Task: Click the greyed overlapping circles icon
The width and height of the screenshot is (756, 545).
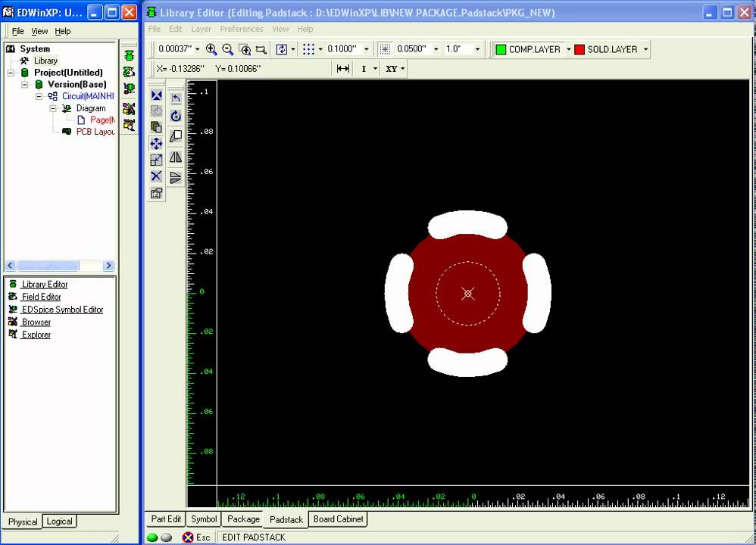Action: click(x=156, y=111)
